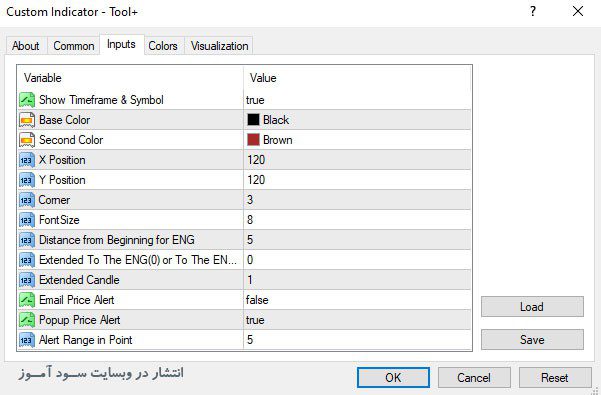This screenshot has width=601, height=395.
Task: Open the Colors tab
Action: pos(163,46)
